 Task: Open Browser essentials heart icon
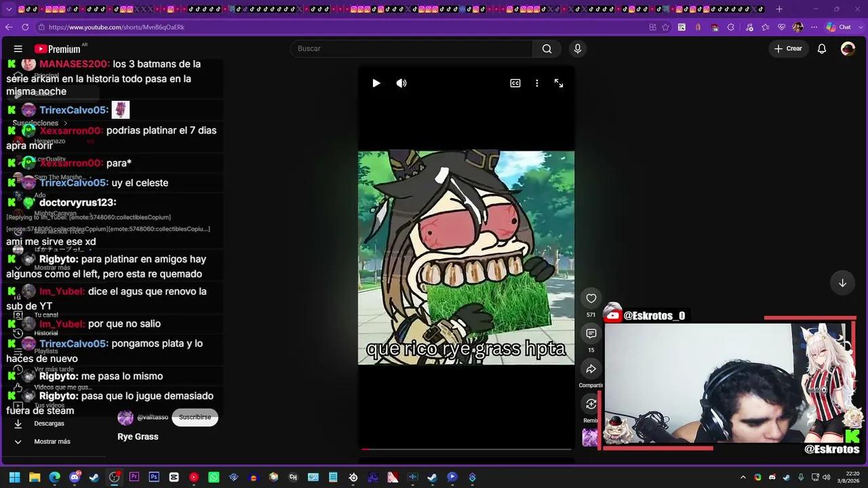click(782, 27)
